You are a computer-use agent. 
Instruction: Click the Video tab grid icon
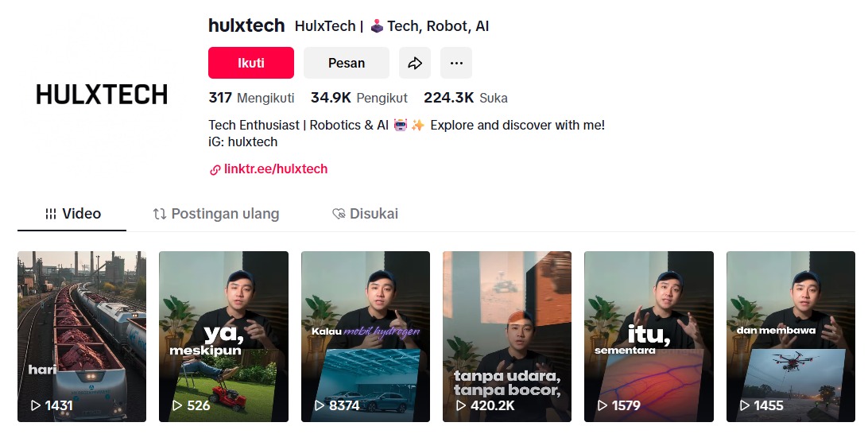51,214
